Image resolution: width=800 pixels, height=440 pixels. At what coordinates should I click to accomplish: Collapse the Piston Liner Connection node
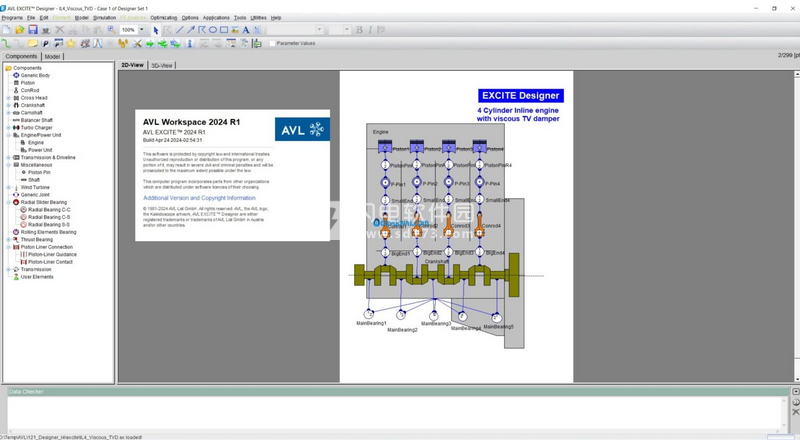point(9,247)
